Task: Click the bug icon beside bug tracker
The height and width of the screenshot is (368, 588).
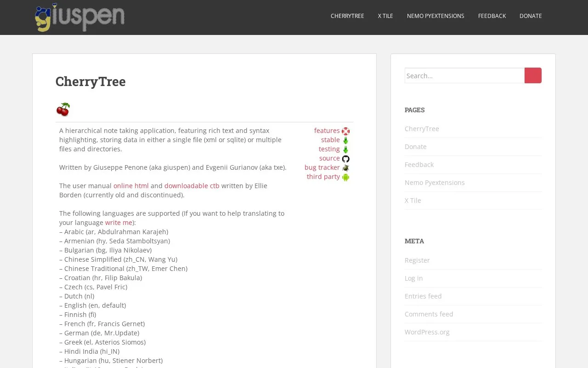Action: [345, 168]
